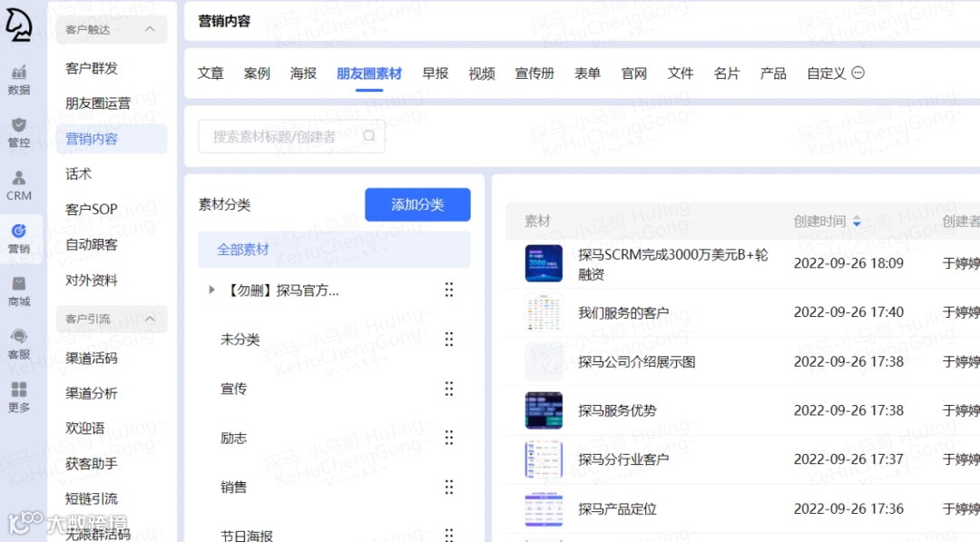Open 自动跟客 in the side menu

click(x=92, y=244)
